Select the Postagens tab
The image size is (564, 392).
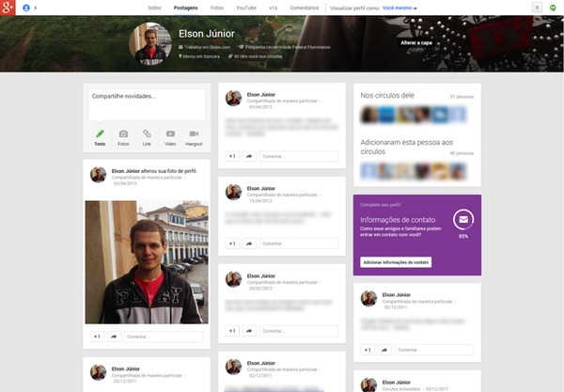pyautogui.click(x=185, y=8)
